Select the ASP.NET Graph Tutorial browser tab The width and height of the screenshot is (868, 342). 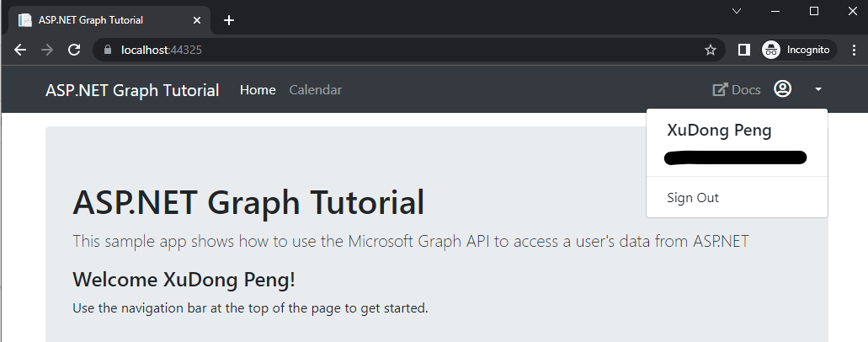(109, 20)
